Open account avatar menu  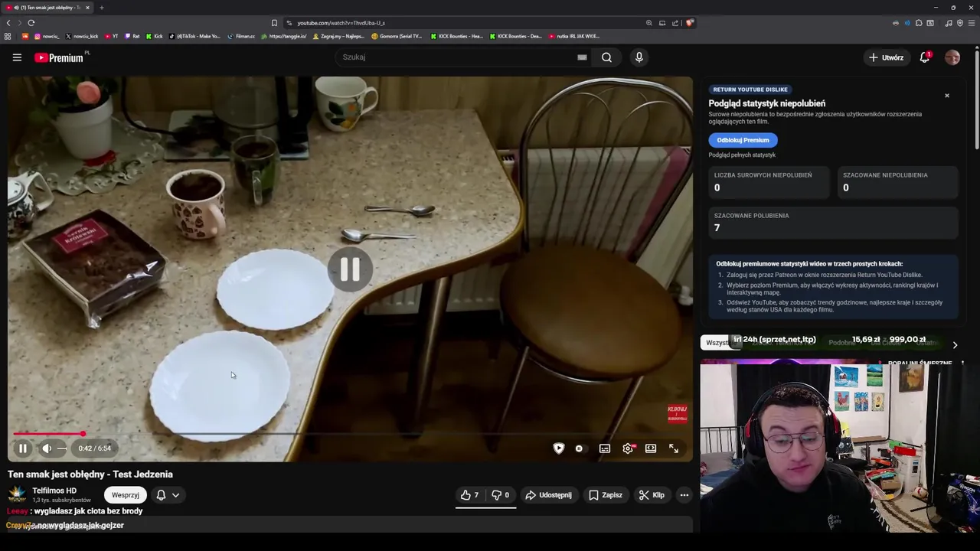pyautogui.click(x=952, y=57)
